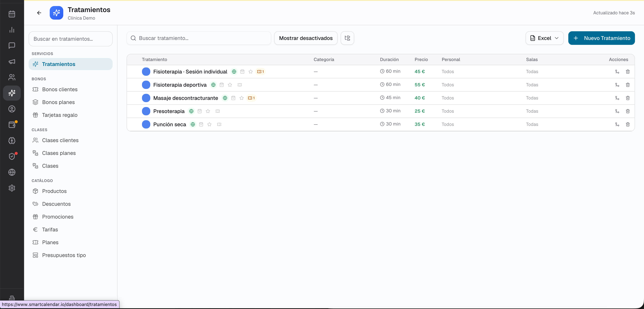Delete the Fisioterapia deportiva treatment
Screen dimensions: 644x309
628,85
